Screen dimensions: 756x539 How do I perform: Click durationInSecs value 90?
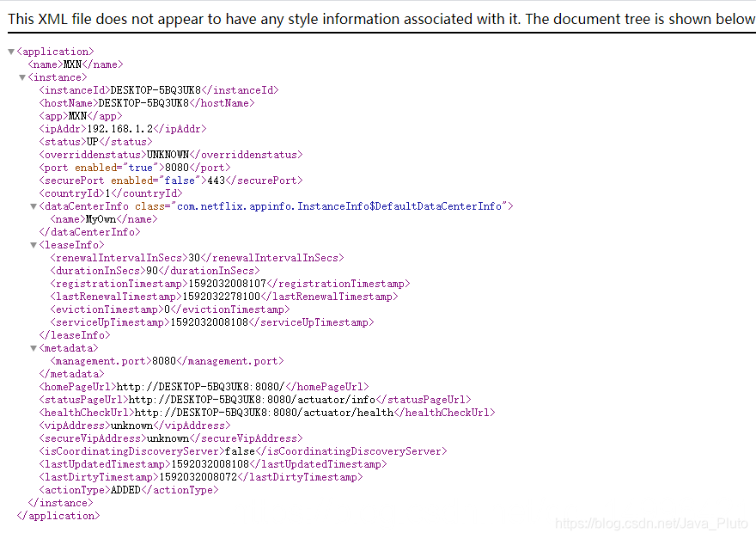[x=152, y=271]
